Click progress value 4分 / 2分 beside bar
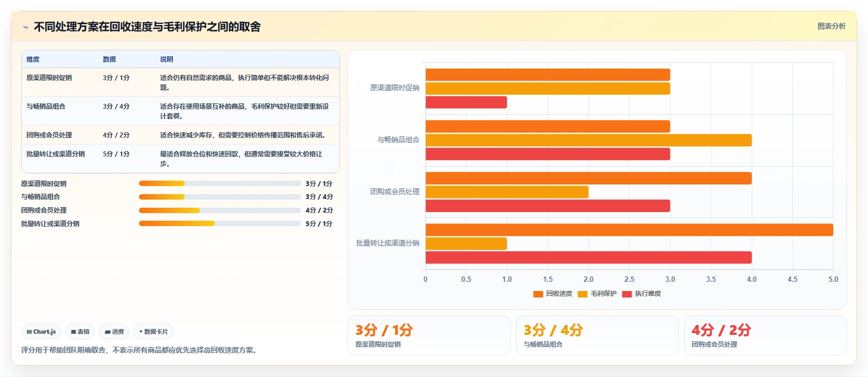 pyautogui.click(x=319, y=210)
